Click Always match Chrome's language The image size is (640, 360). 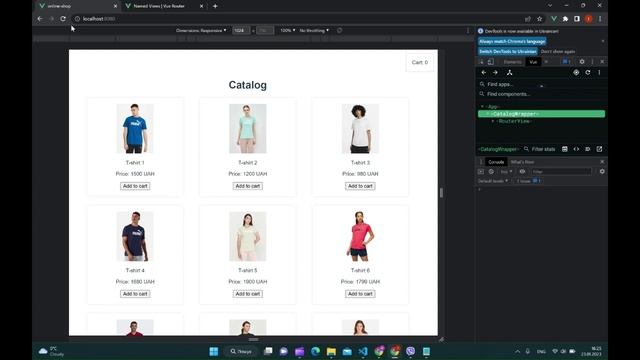(512, 42)
